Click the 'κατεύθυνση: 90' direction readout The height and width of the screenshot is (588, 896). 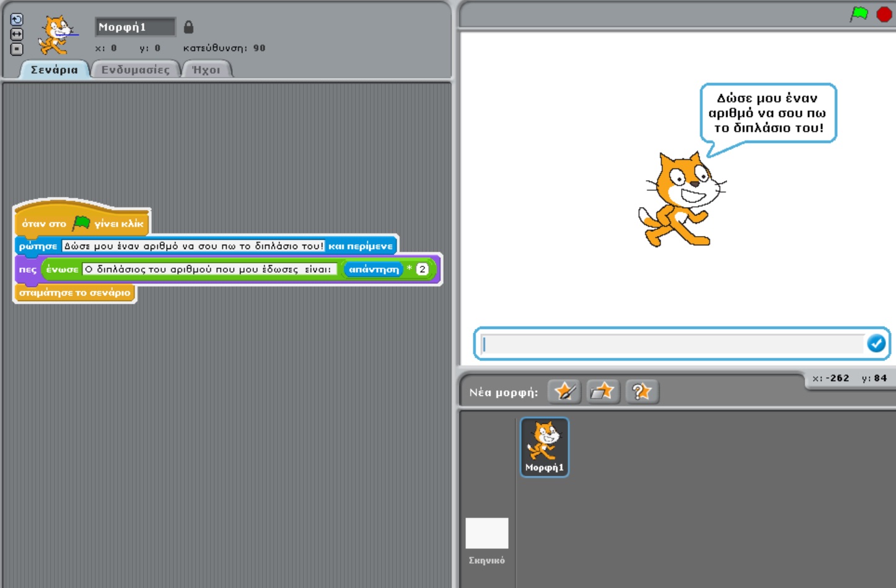coord(224,48)
